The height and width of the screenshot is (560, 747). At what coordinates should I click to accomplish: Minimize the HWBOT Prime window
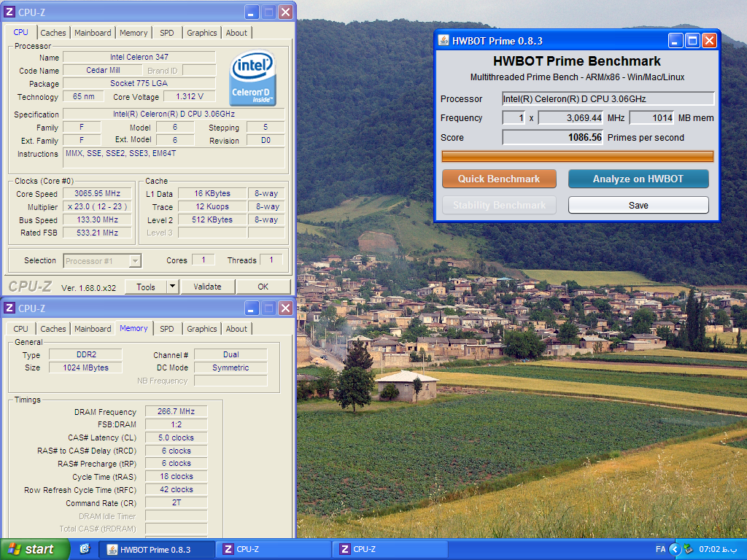pyautogui.click(x=676, y=41)
